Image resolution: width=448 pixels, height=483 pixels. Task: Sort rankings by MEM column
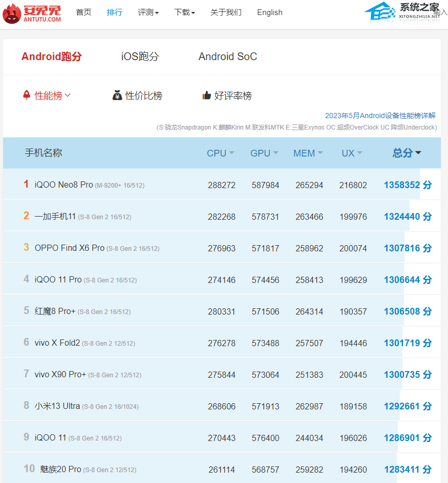(308, 153)
